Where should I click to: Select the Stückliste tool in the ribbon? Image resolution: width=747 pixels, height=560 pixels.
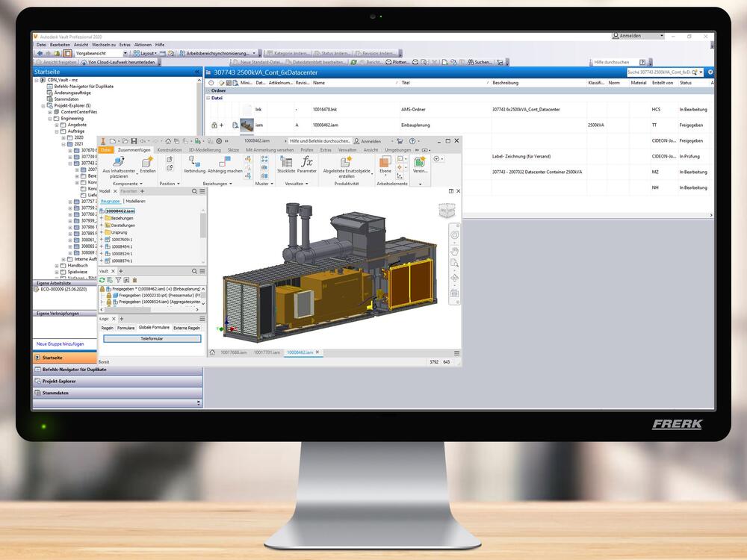[x=287, y=163]
